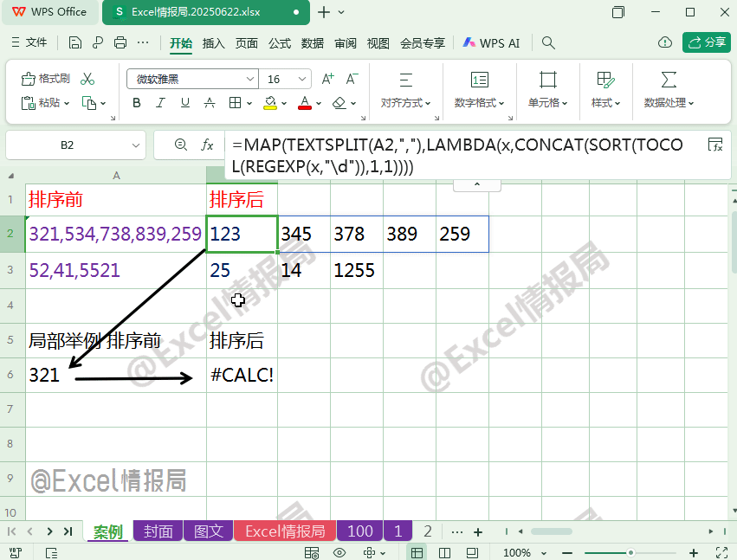The width and height of the screenshot is (737, 560).
Task: Switch to the 视图 ribbon tab
Action: click(x=378, y=43)
